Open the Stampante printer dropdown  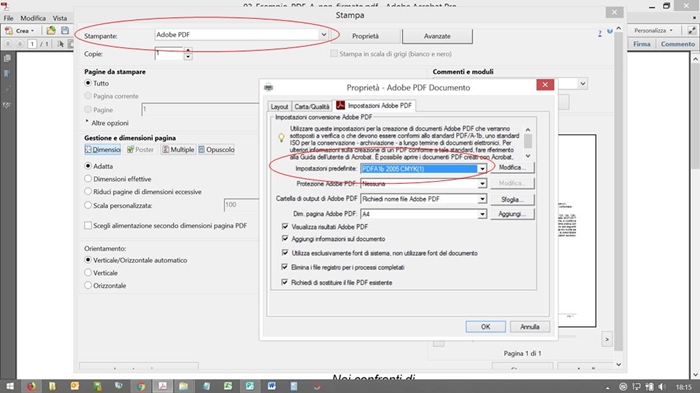324,35
